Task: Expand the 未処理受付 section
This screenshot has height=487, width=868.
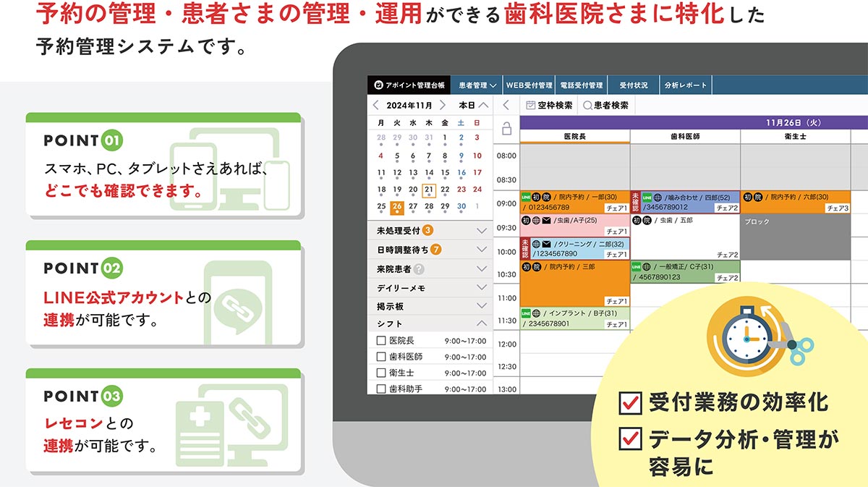Action: (x=482, y=231)
